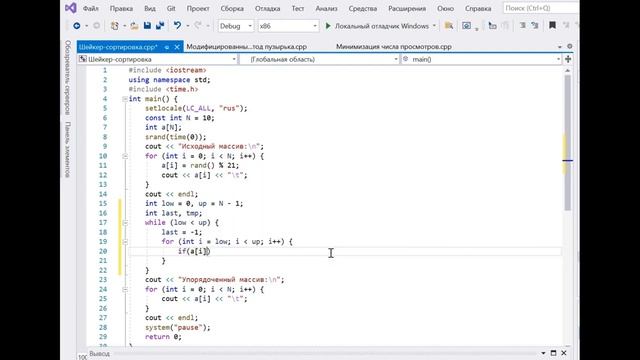Click the decrease indent icon
Viewport: 640px width, 360px height.
pos(522,26)
